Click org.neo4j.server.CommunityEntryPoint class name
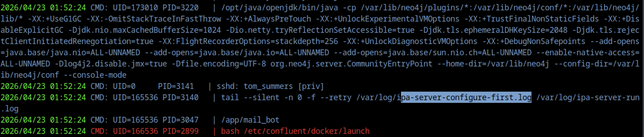The width and height of the screenshot is (644, 137). tap(351, 64)
